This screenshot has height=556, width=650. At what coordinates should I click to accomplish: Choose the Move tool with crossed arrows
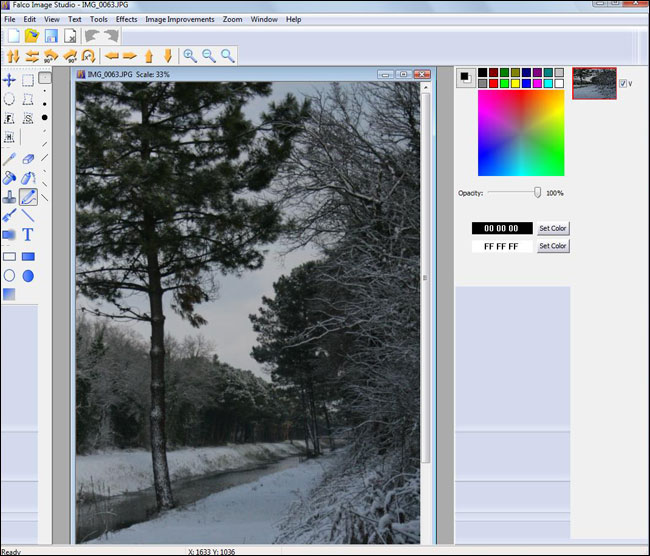coord(9,80)
